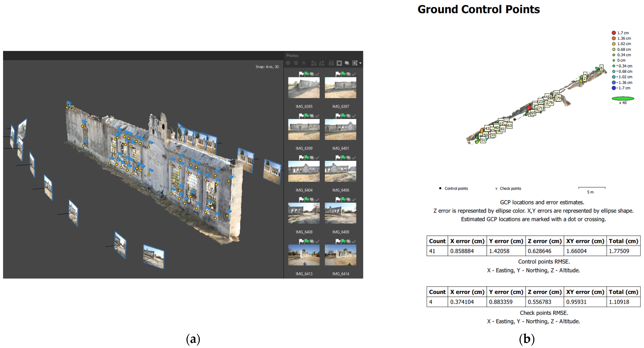This screenshot has height=348, width=644.
Task: Click the thumbnail grid view icon
Action: (354, 63)
